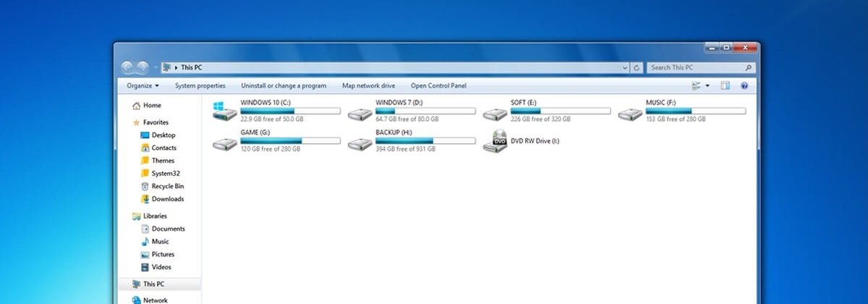Select the SOFT (E:) drive icon
868x304 pixels.
(x=495, y=114)
